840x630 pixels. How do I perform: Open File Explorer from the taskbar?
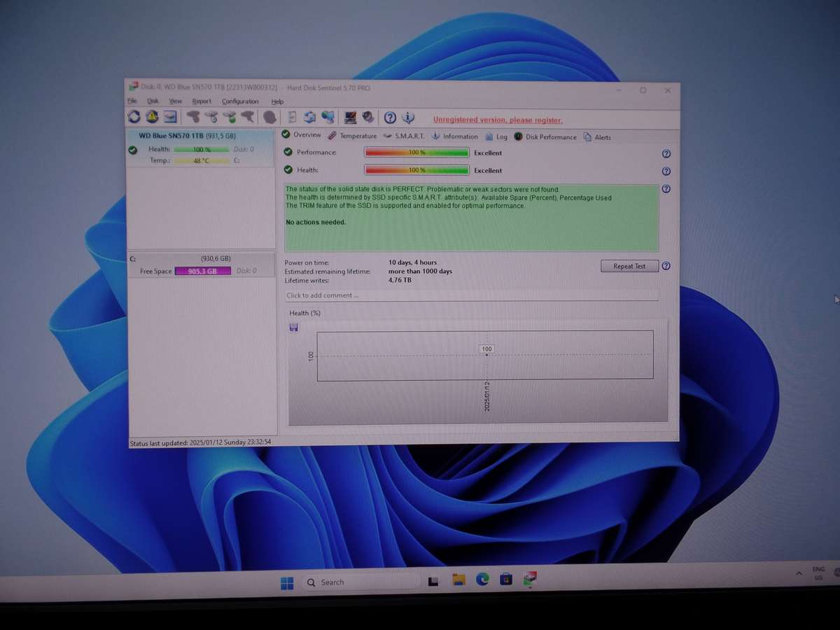click(x=458, y=580)
